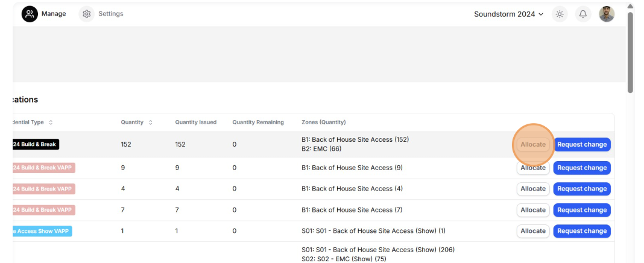The image size is (644, 263).
Task: Switch to the Manage tab
Action: point(54,14)
